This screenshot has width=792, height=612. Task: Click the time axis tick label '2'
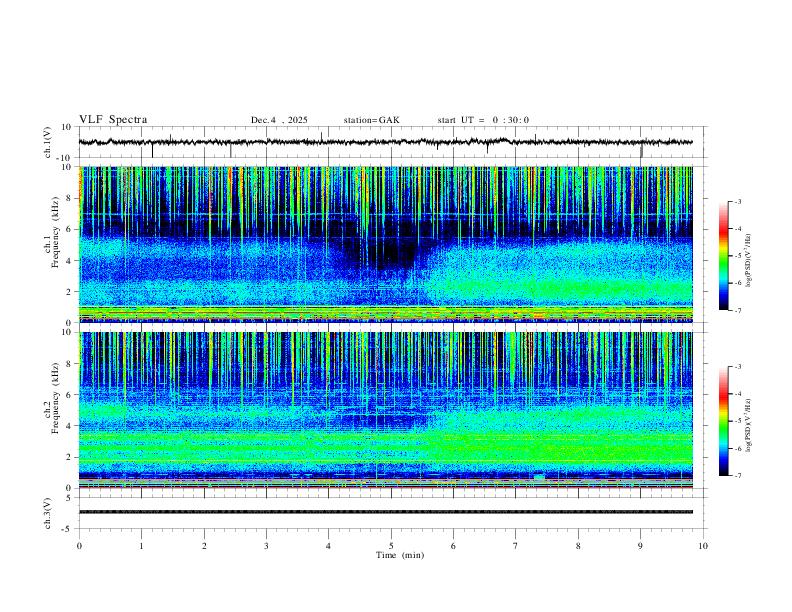point(204,546)
